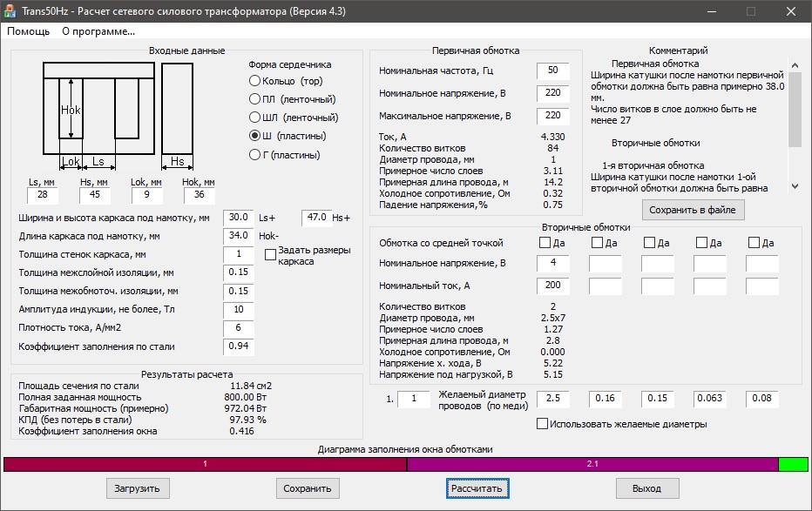Click the Рассчитать button
This screenshot has height=511, width=812.
pos(477,488)
